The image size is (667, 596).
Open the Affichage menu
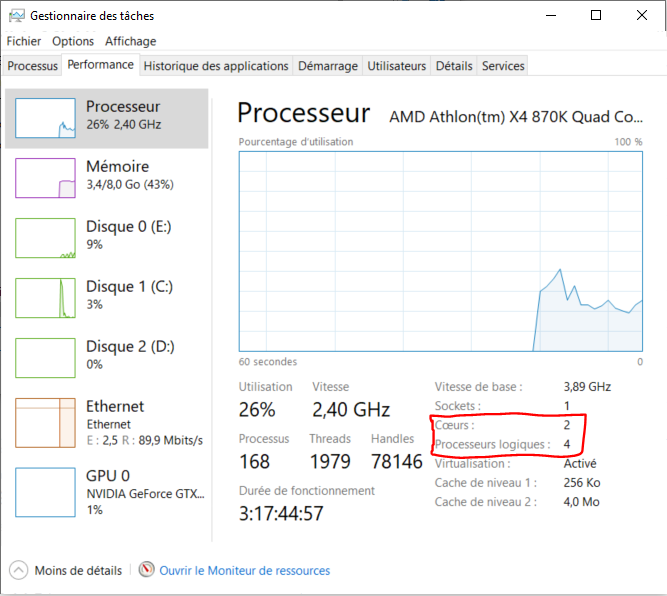point(131,41)
